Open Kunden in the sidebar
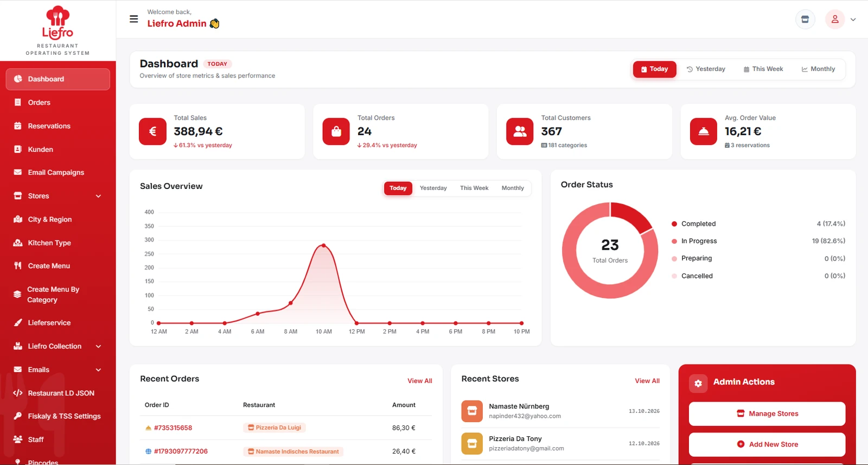 coord(58,149)
